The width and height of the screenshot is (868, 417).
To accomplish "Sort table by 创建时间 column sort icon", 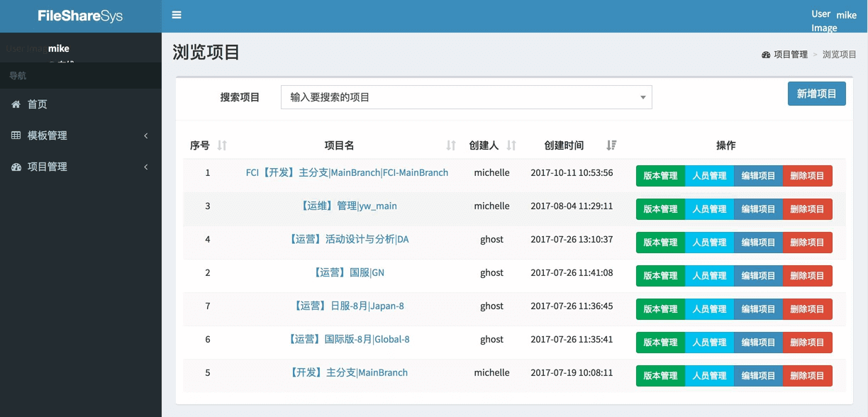I will 611,145.
